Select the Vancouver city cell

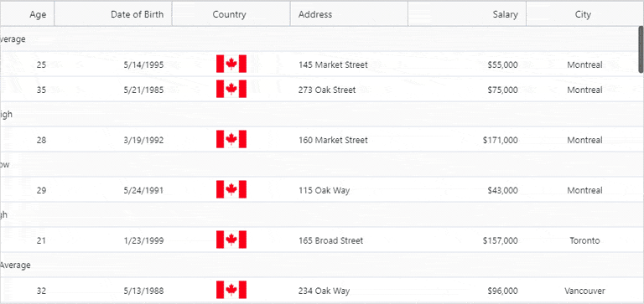[584, 291]
